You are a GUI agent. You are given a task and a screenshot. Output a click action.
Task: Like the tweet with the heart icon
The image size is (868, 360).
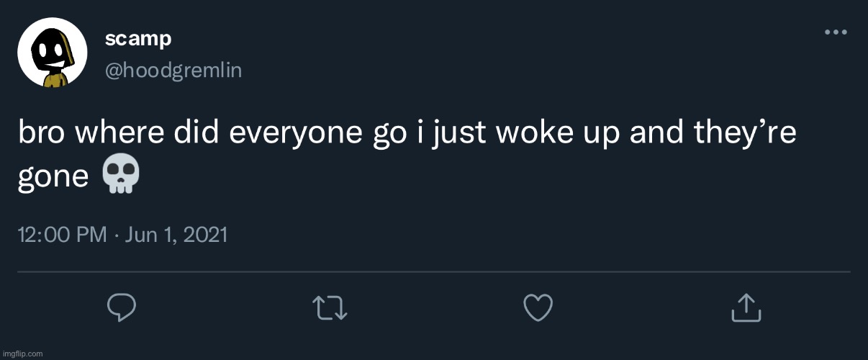pos(538,308)
